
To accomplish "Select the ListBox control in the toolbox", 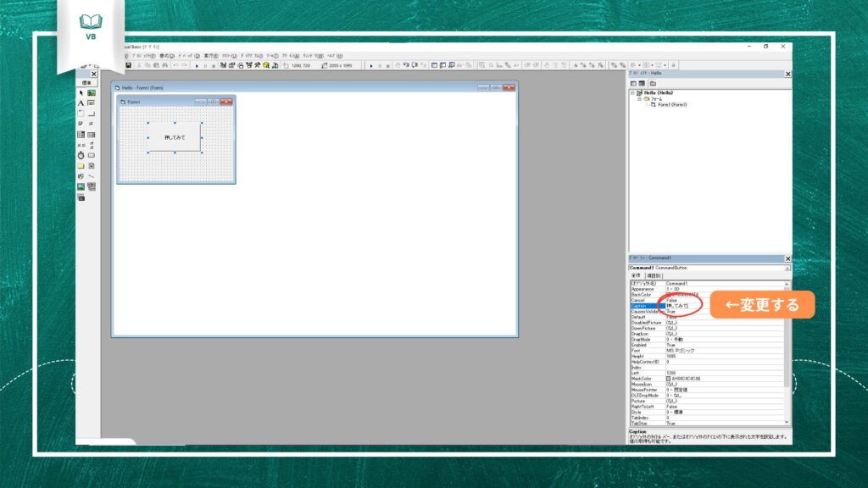I will pyautogui.click(x=92, y=135).
